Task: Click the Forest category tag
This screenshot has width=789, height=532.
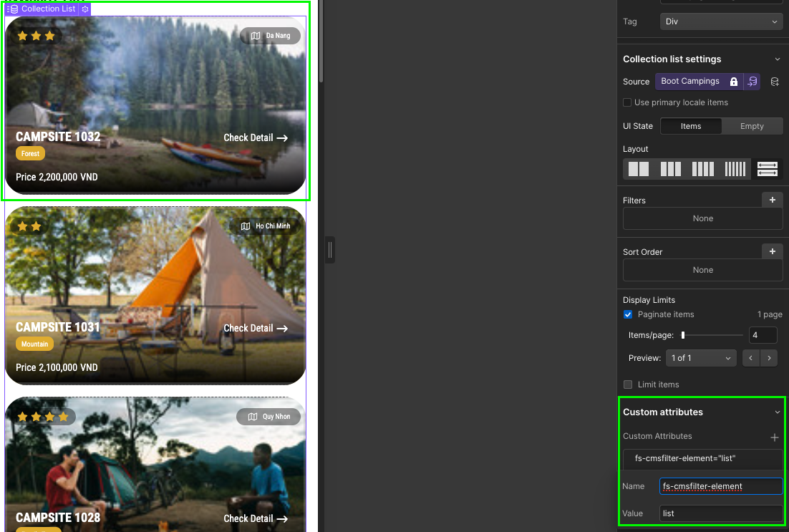Action: point(30,153)
